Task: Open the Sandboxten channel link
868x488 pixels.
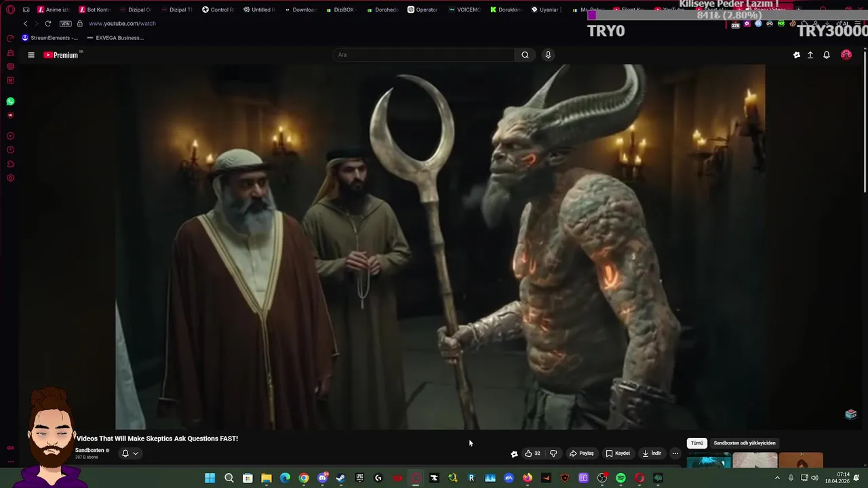Action: click(x=90, y=450)
